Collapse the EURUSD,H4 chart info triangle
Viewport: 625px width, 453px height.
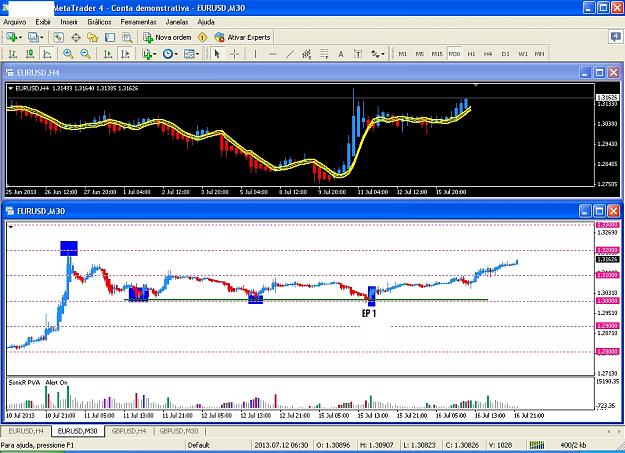[x=11, y=89]
